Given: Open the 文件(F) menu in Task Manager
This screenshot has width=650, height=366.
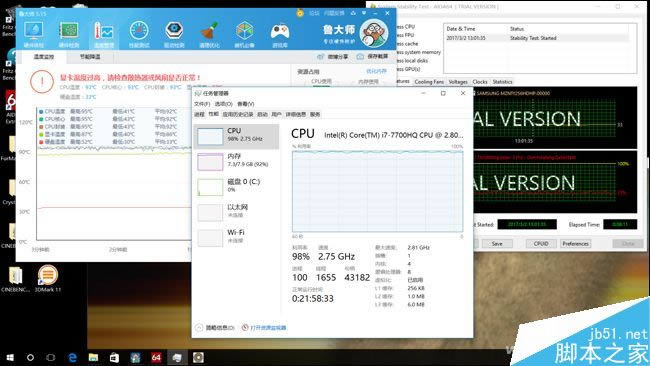Looking at the screenshot, I should coord(202,104).
